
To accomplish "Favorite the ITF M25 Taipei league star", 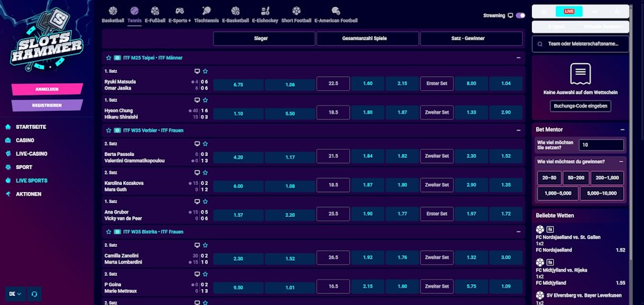I will click(x=109, y=58).
